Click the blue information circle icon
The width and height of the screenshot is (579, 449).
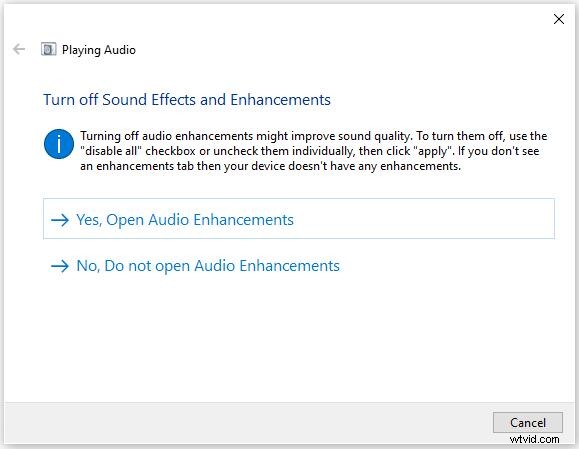coord(59,144)
